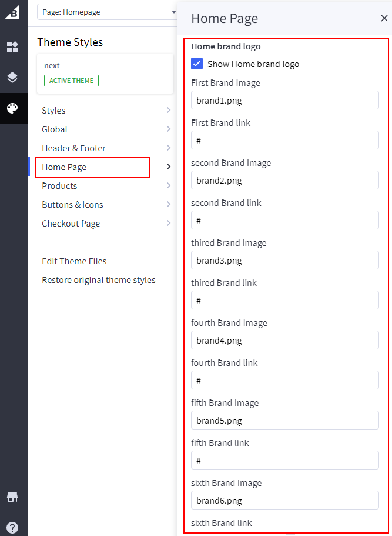392x536 pixels.
Task: Open the Page: Homepage dropdown
Action: point(107,12)
